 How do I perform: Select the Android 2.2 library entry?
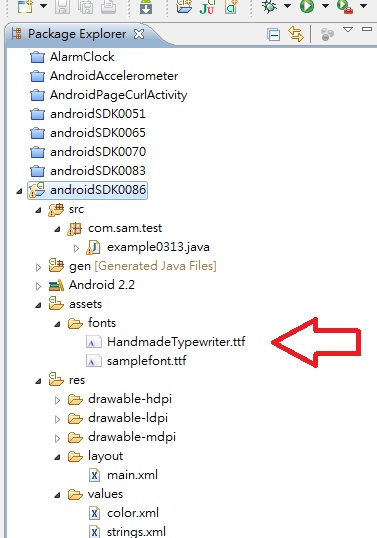pos(102,285)
